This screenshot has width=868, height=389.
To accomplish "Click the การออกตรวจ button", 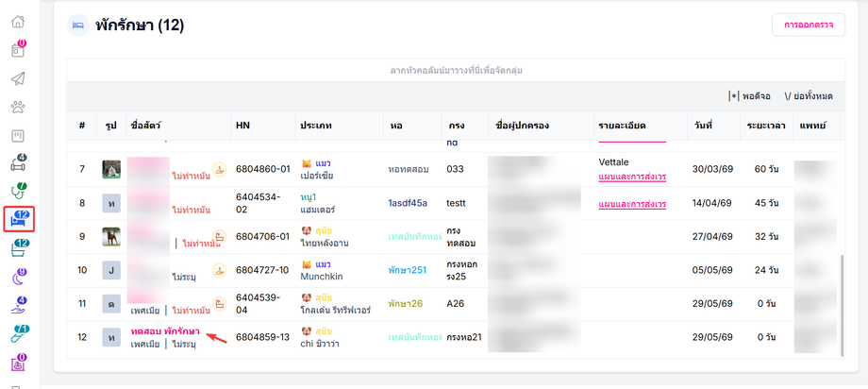I will 809,25.
